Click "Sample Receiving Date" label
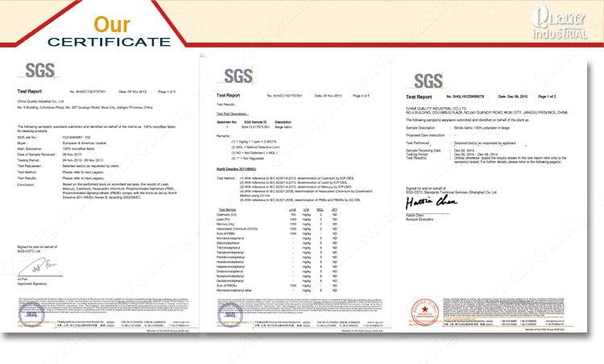This screenshot has width=604, height=364. (x=424, y=151)
